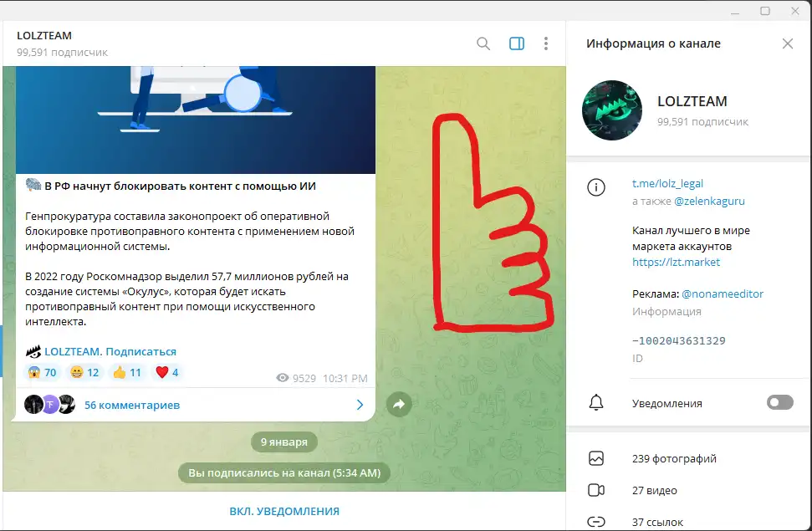Click the forward share arrow button
Screen dimensions: 812x531
(x=399, y=405)
